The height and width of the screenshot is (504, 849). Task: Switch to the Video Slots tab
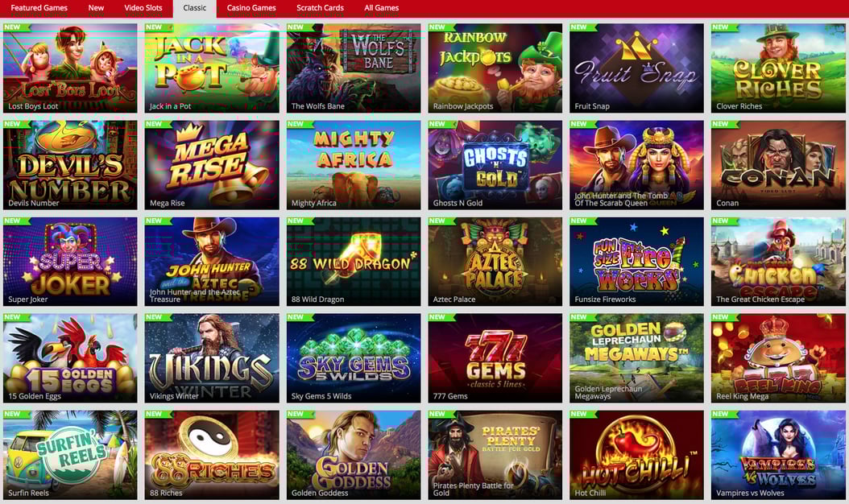click(x=143, y=8)
